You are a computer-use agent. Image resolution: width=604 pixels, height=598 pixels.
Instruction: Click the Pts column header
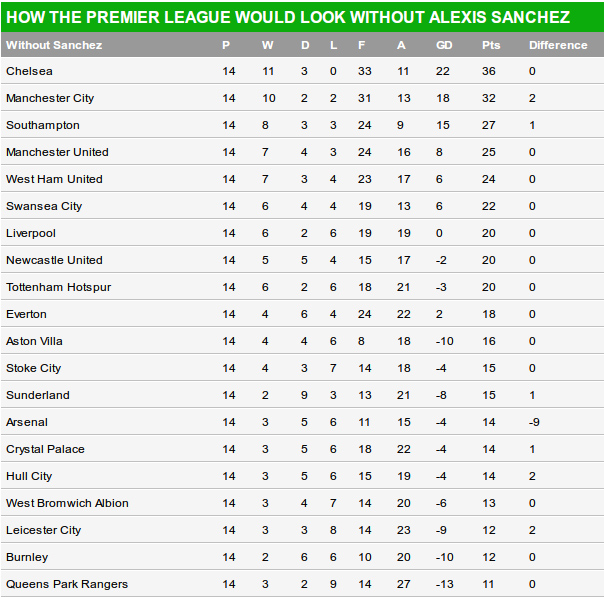click(491, 45)
